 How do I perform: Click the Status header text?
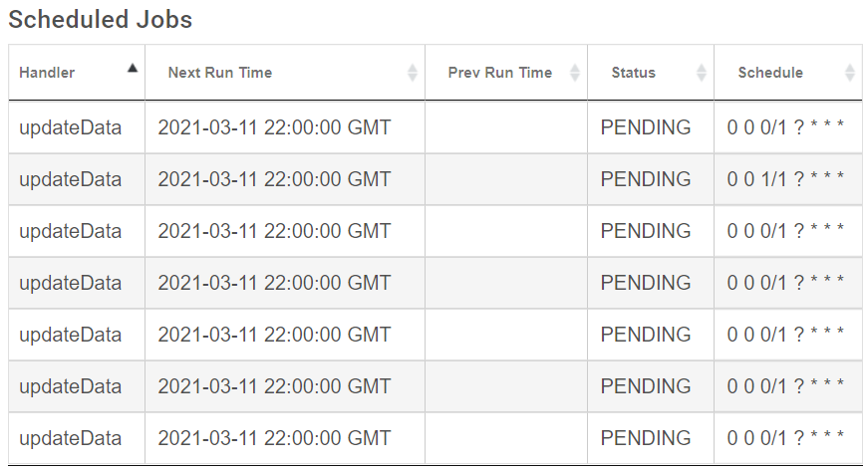coord(634,73)
